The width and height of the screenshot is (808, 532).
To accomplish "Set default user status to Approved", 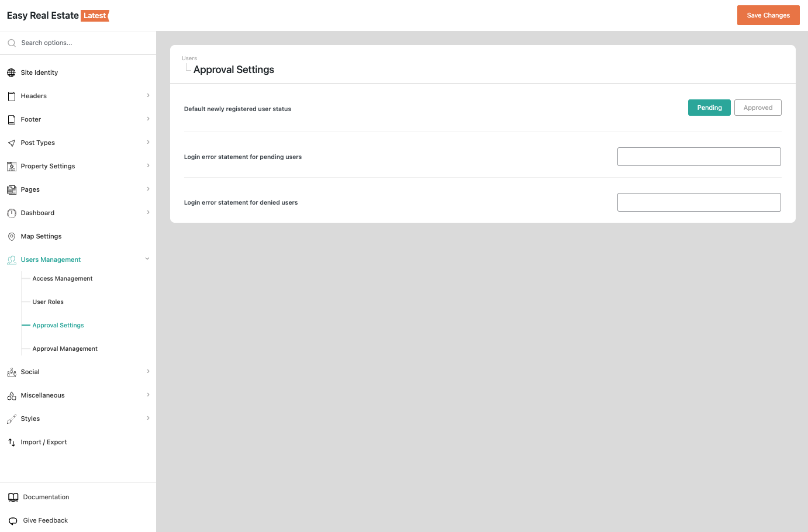I will [x=757, y=108].
